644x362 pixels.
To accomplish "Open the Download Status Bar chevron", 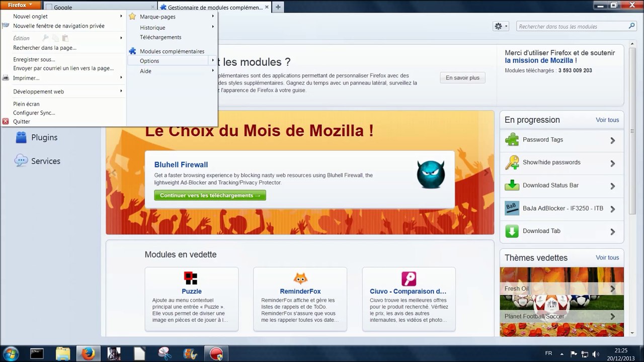I will 613,186.
